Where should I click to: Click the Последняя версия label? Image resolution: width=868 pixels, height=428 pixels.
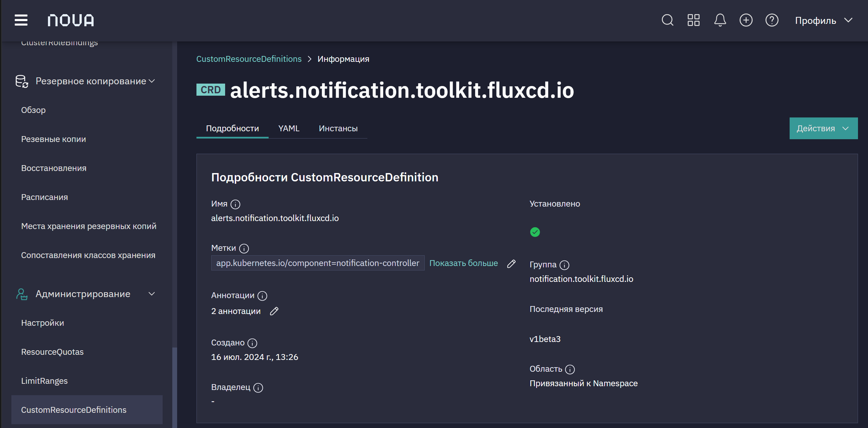pos(566,309)
